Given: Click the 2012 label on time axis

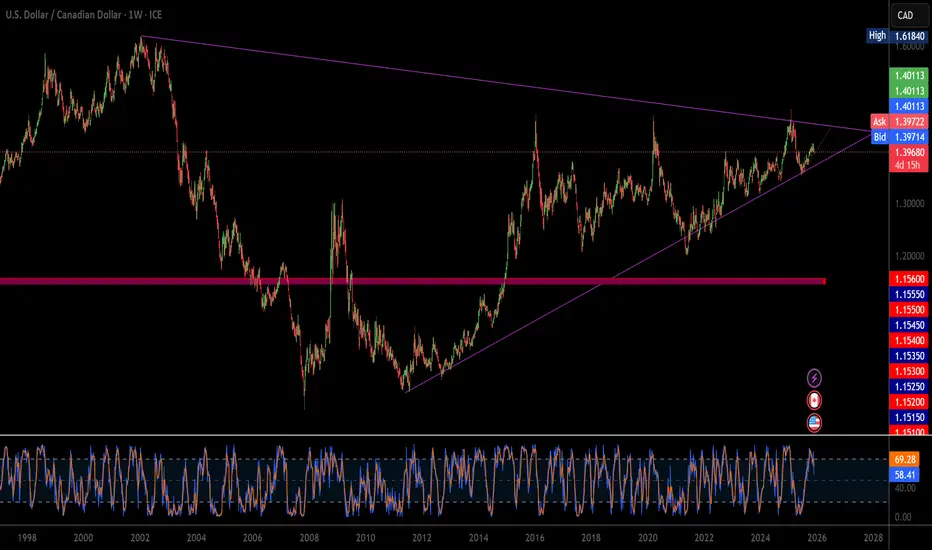Looking at the screenshot, I should (422, 538).
